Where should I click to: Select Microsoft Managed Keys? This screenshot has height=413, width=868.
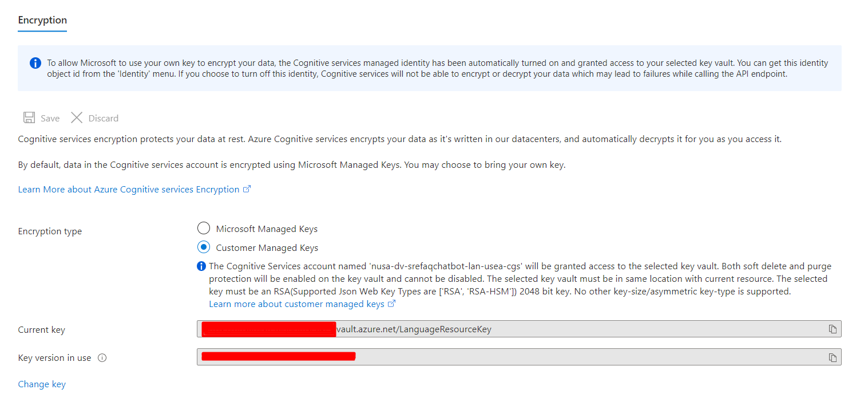[x=204, y=227]
